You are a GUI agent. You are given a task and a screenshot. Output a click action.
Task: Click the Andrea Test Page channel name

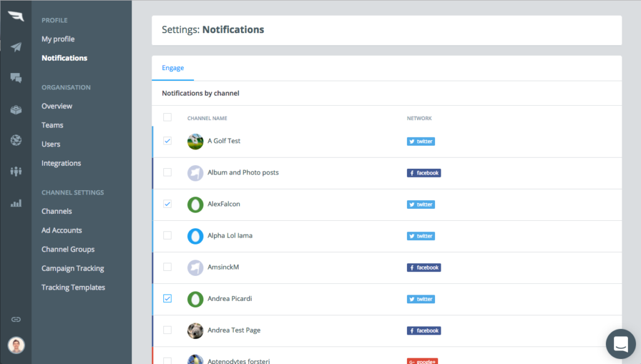[234, 330]
